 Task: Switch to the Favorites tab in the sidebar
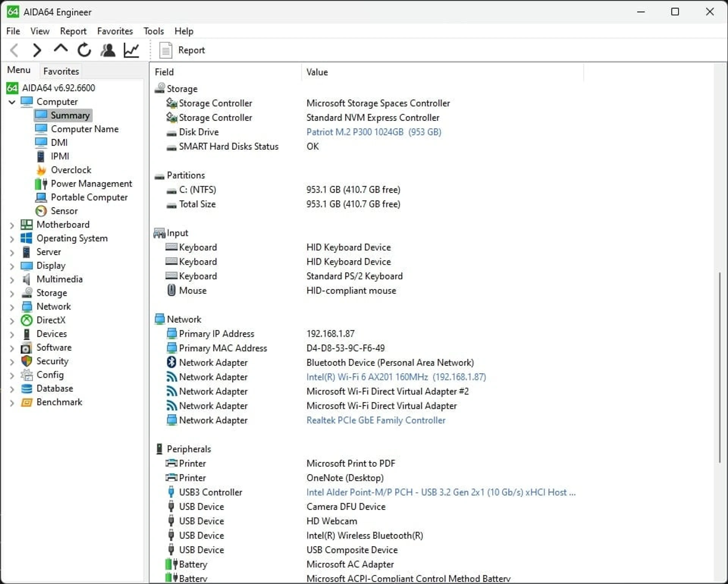[x=61, y=71]
